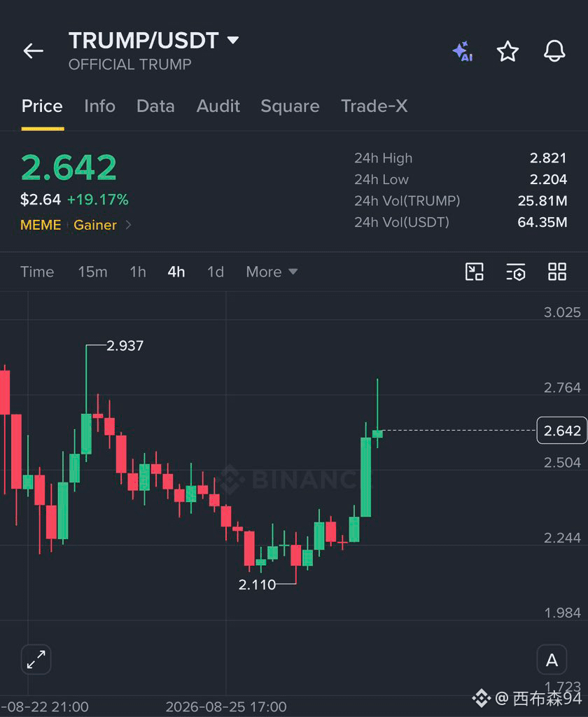This screenshot has width=588, height=717.
Task: Select the 1d chart interval
Action: [x=216, y=272]
